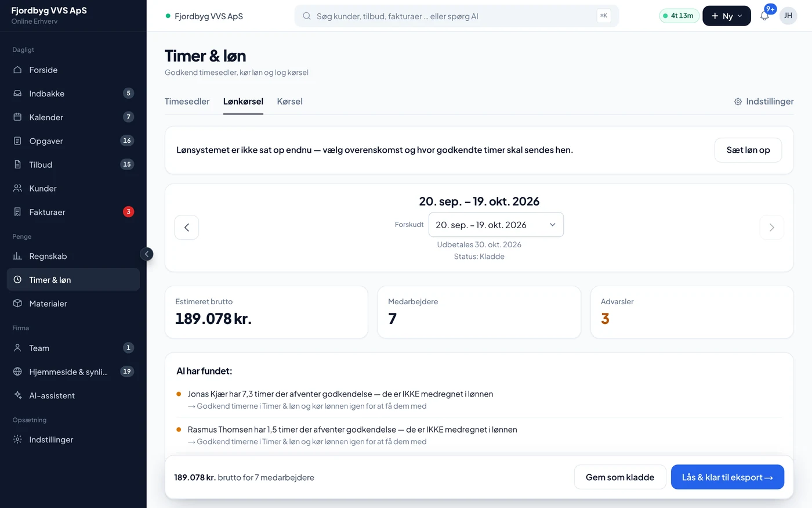The width and height of the screenshot is (812, 508).
Task: Open JH user avatar menu
Action: (x=788, y=16)
